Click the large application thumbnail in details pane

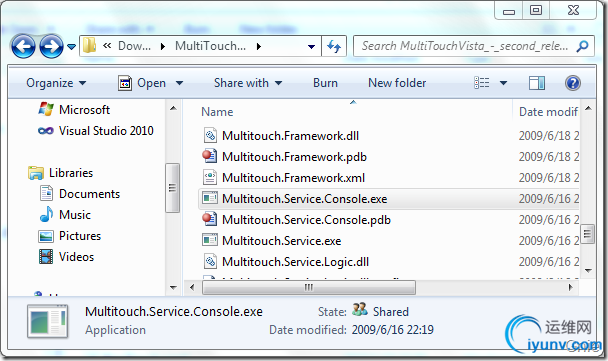tap(48, 321)
